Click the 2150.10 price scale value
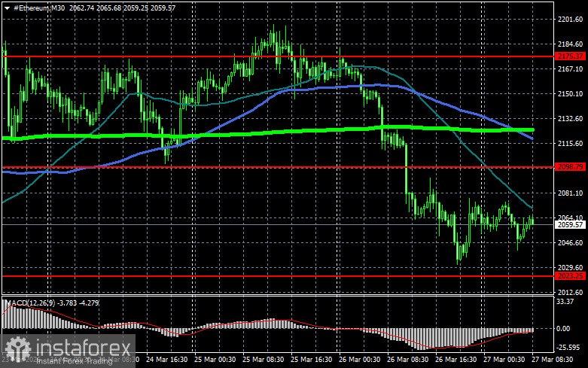This screenshot has width=588, height=368. [571, 93]
